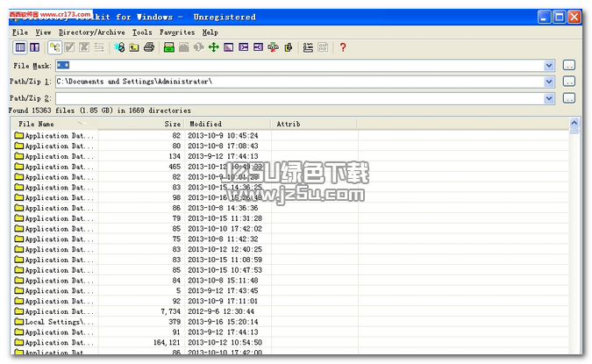The width and height of the screenshot is (592, 364).
Task: Select the row modified 2012-9-6 12:30:44
Action: [x=290, y=311]
